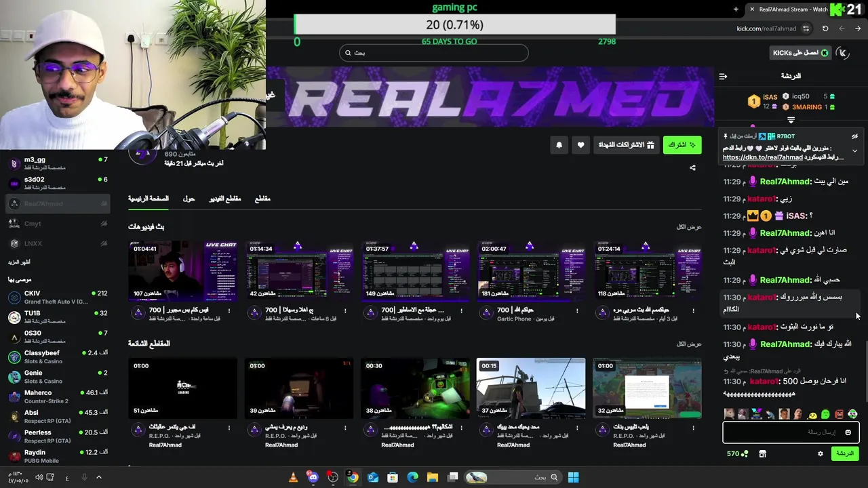The height and width of the screenshot is (488, 868).
Task: Click the message input field in chat
Action: [791, 432]
